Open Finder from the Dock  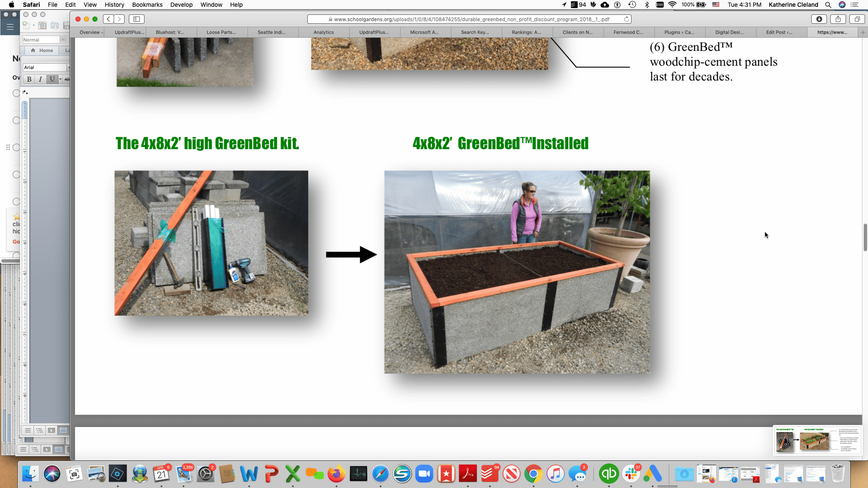click(x=31, y=474)
